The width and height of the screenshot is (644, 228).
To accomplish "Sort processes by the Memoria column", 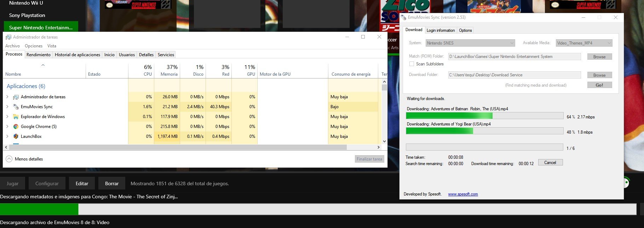I will [x=167, y=71].
